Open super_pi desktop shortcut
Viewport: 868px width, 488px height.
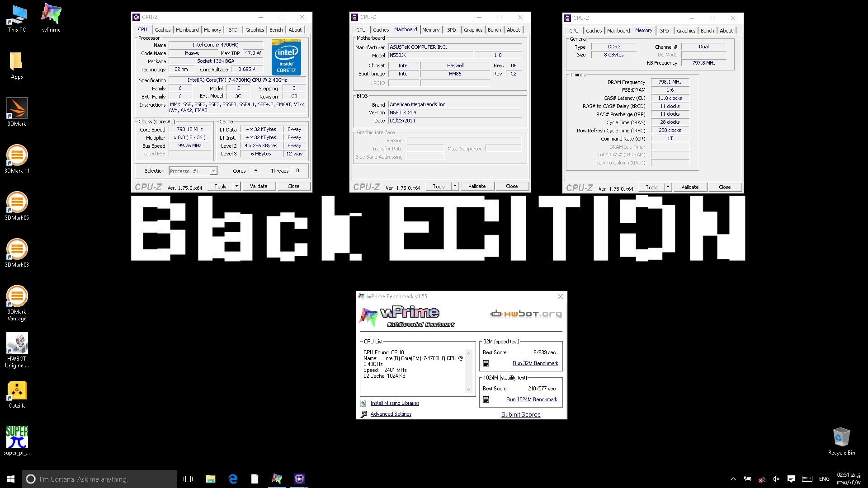pyautogui.click(x=17, y=441)
